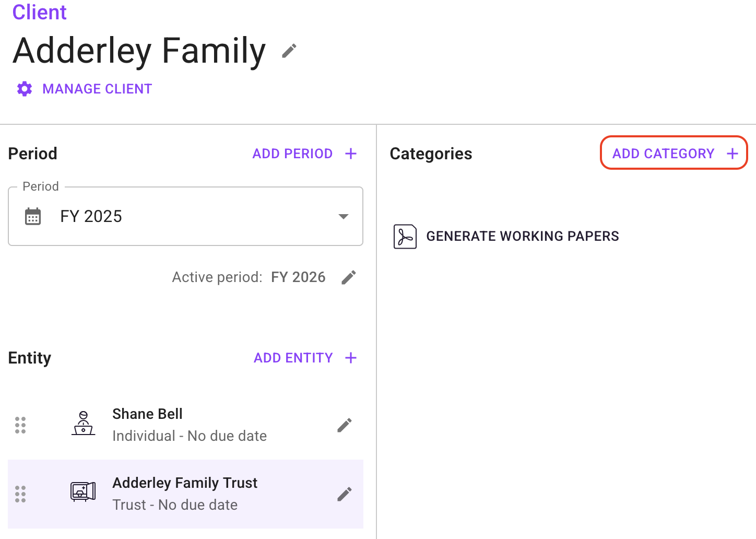Image resolution: width=756 pixels, height=539 pixels.
Task: Click the plus icon next to Add Entity
Action: click(351, 358)
